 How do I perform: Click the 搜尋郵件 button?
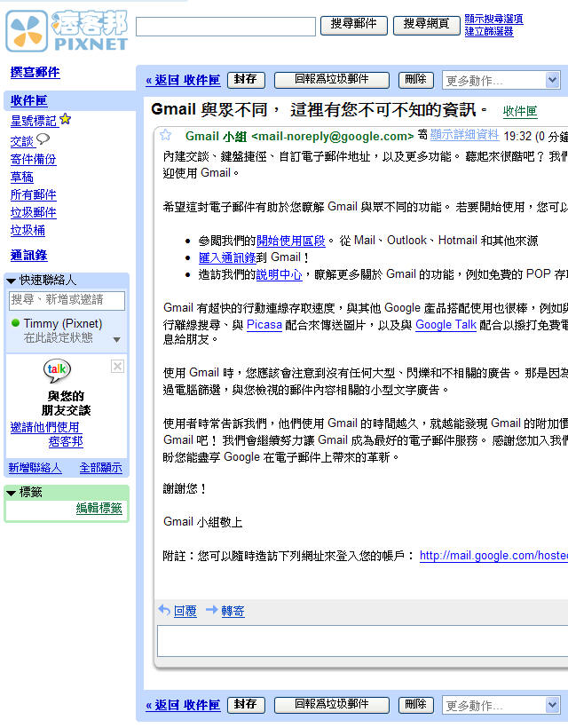[353, 25]
